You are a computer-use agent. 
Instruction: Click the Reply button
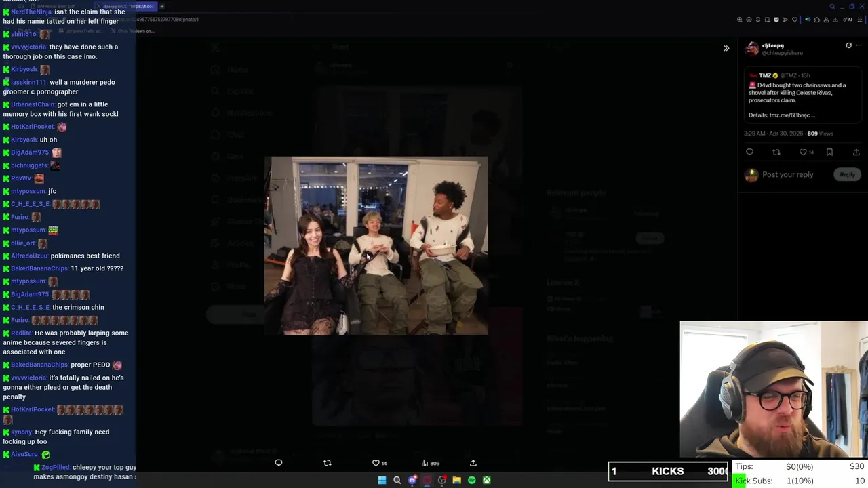click(x=848, y=174)
